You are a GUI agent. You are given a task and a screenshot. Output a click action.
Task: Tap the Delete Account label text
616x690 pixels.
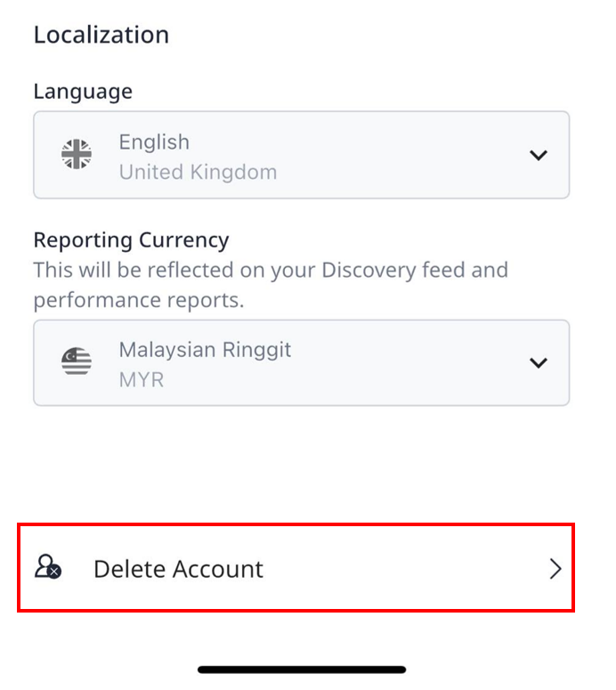pyautogui.click(x=178, y=569)
